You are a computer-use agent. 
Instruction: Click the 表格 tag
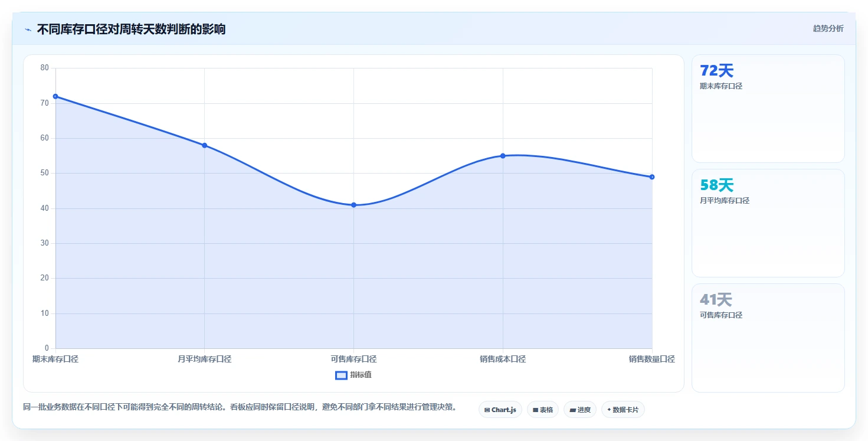542,410
